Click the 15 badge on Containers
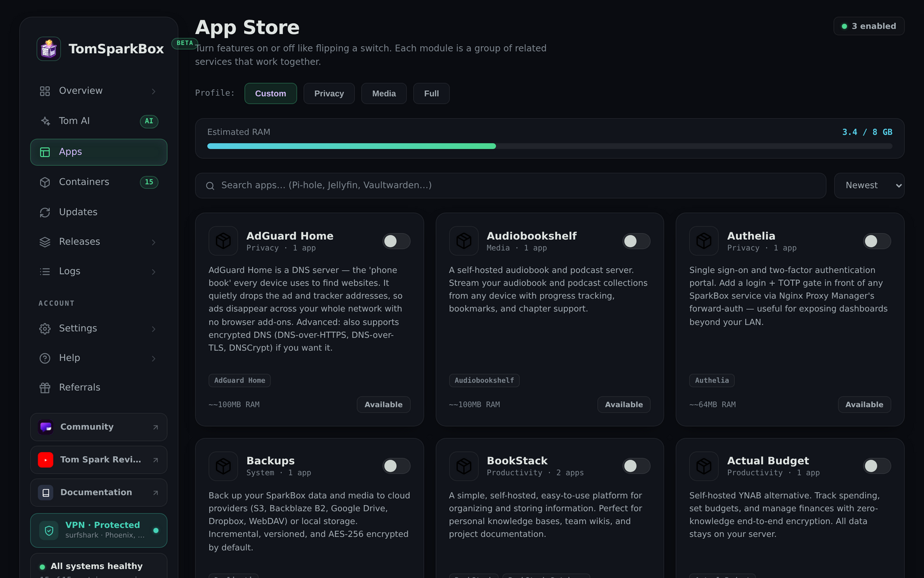Viewport: 924px width, 578px height. pyautogui.click(x=149, y=182)
